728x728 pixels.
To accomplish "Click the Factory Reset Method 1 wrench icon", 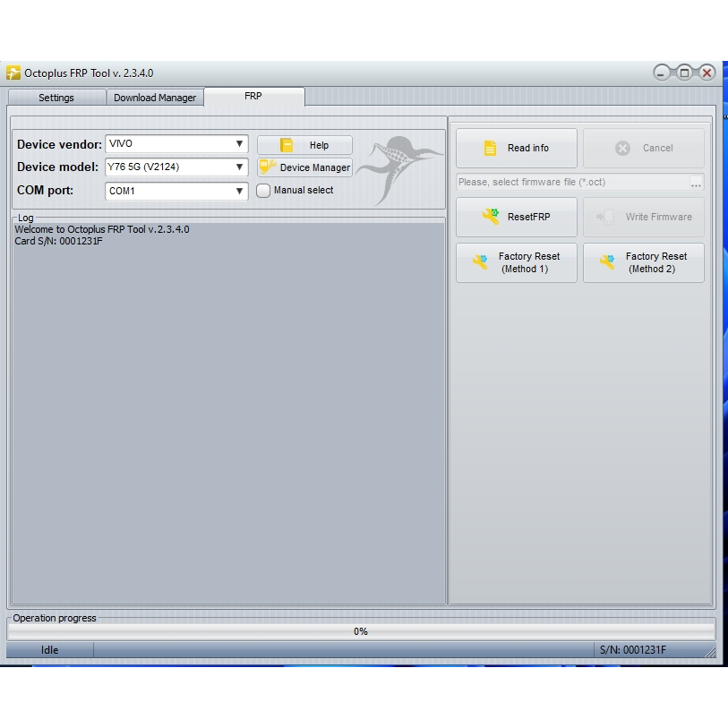I will tap(481, 262).
